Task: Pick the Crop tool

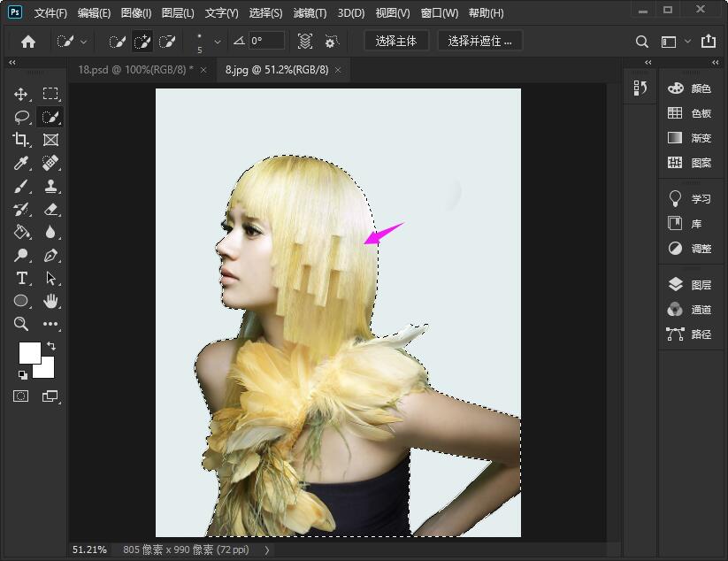Action: [x=21, y=140]
